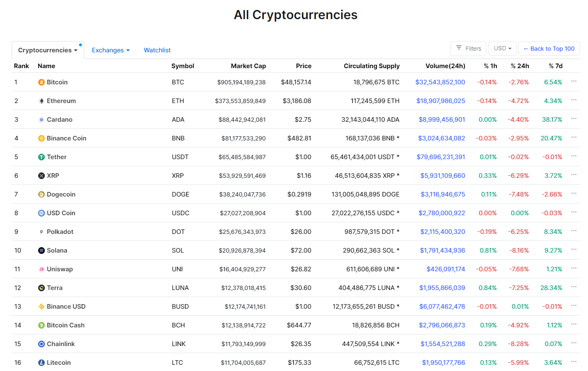Click the XRP coin icon
Image resolution: width=588 pixels, height=371 pixels.
coord(41,176)
